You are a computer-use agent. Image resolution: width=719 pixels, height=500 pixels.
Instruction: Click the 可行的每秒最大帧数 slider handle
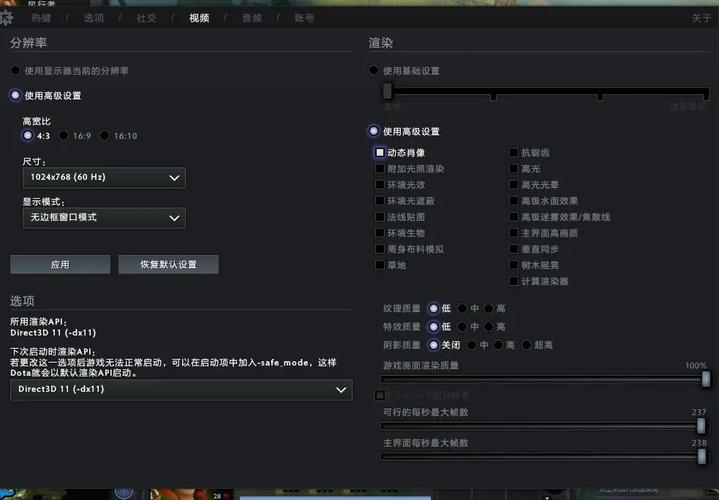tap(701, 426)
